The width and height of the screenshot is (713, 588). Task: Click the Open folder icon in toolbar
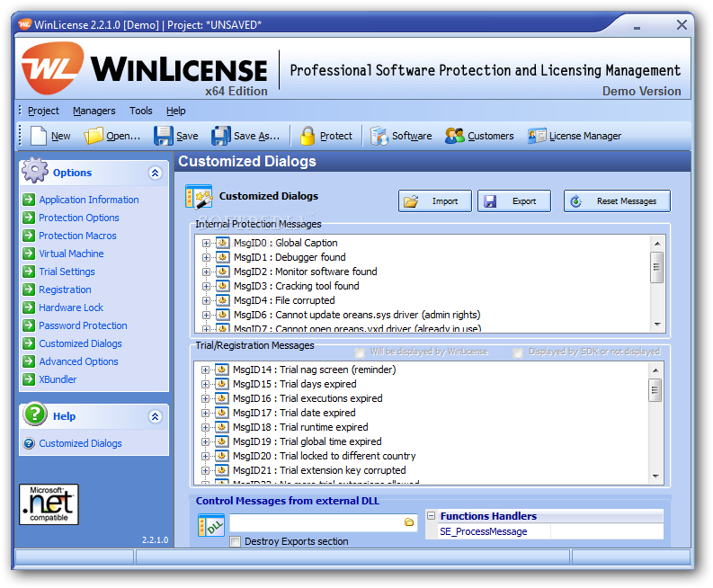94,136
